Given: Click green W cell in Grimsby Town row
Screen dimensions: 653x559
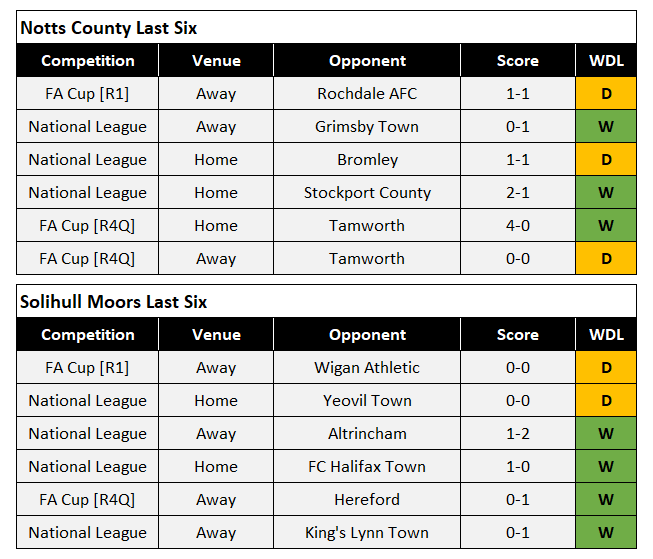Looking at the screenshot, I should click(606, 127).
